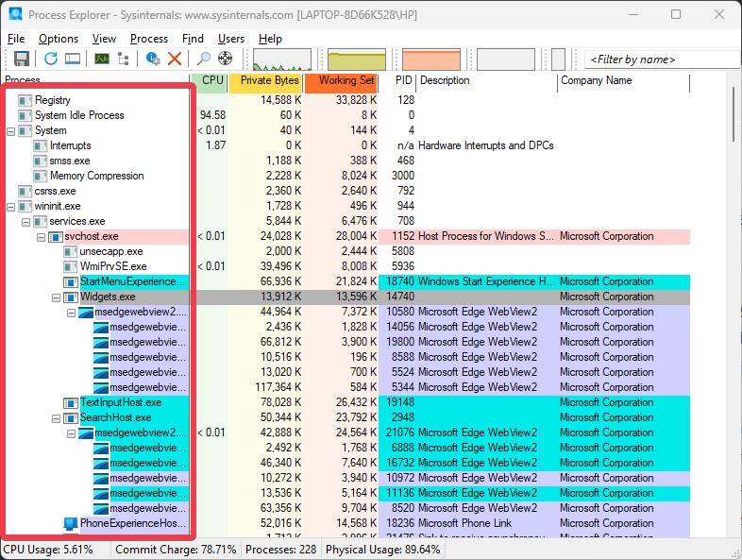The image size is (742, 560).
Task: Open the System Information graph icon
Action: point(102,59)
